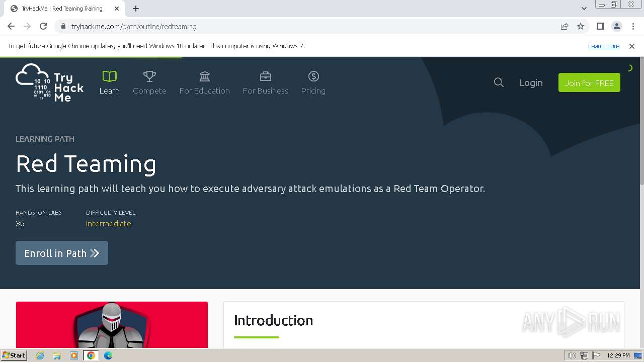644x362 pixels.
Task: Close the TryHackMe Red Teaming tab
Action: click(117, 9)
